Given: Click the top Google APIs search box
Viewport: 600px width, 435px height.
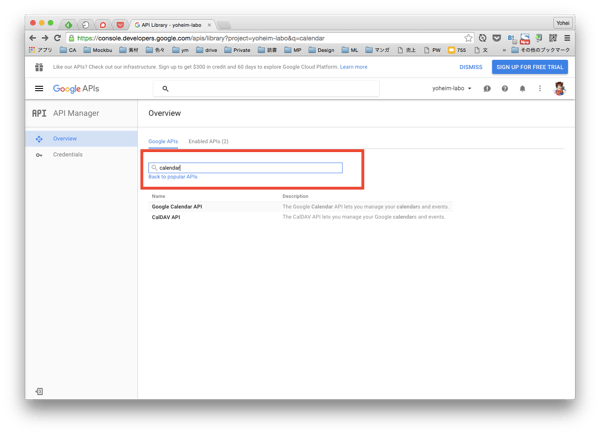Looking at the screenshot, I should [266, 88].
